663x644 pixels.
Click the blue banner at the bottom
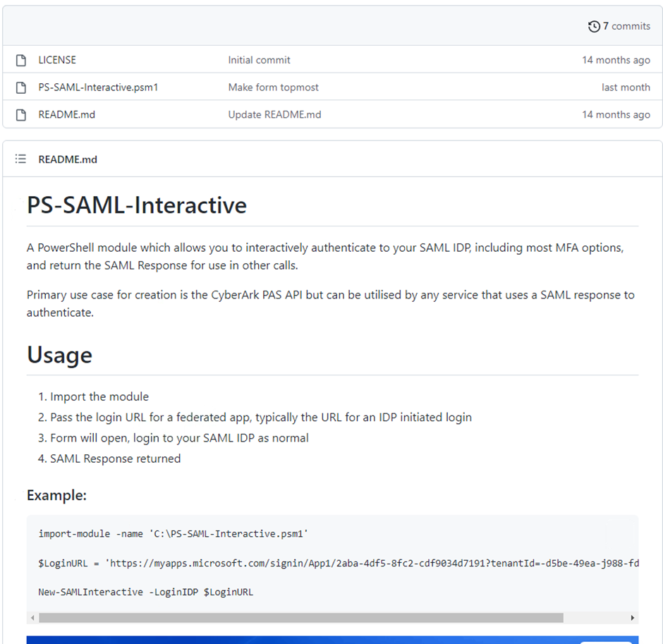click(x=331, y=638)
